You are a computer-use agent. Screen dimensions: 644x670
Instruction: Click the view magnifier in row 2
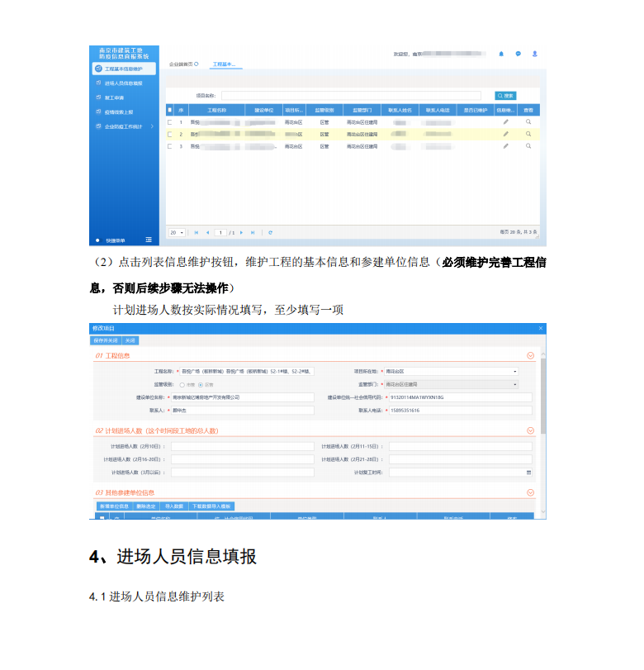pyautogui.click(x=528, y=134)
